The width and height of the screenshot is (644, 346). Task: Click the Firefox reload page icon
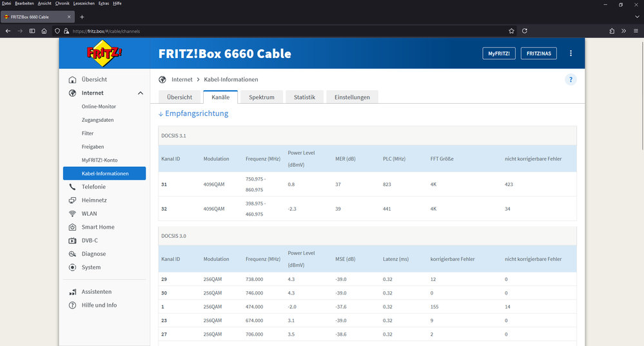coord(525,31)
